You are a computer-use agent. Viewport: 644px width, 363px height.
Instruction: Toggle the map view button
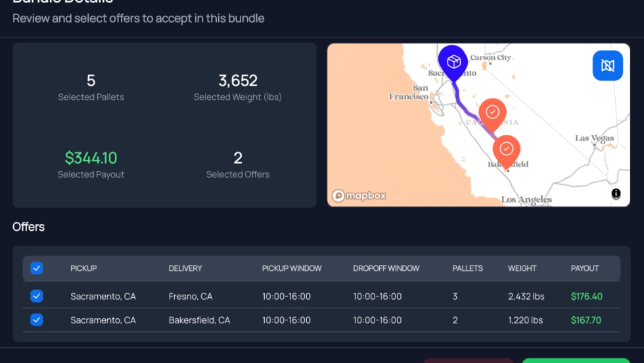click(607, 66)
